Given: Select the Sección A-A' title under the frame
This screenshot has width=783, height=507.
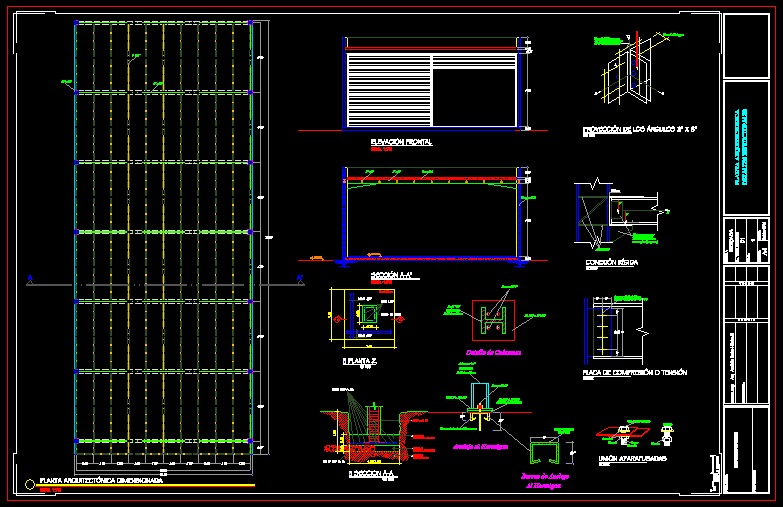Looking at the screenshot, I should 391,273.
